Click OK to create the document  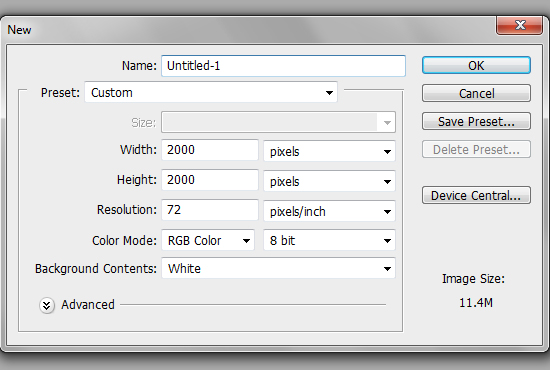coord(476,65)
